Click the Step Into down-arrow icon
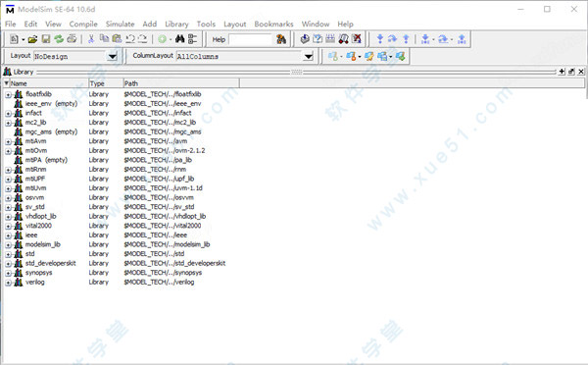Viewport: 588px width, 365px height. tap(380, 38)
